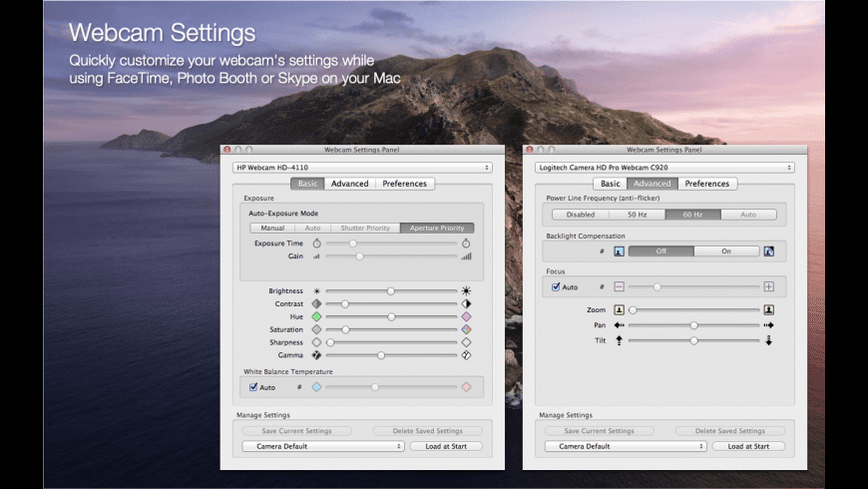The width and height of the screenshot is (868, 489).
Task: Uncheck the Auto focus checkbox
Action: point(557,286)
